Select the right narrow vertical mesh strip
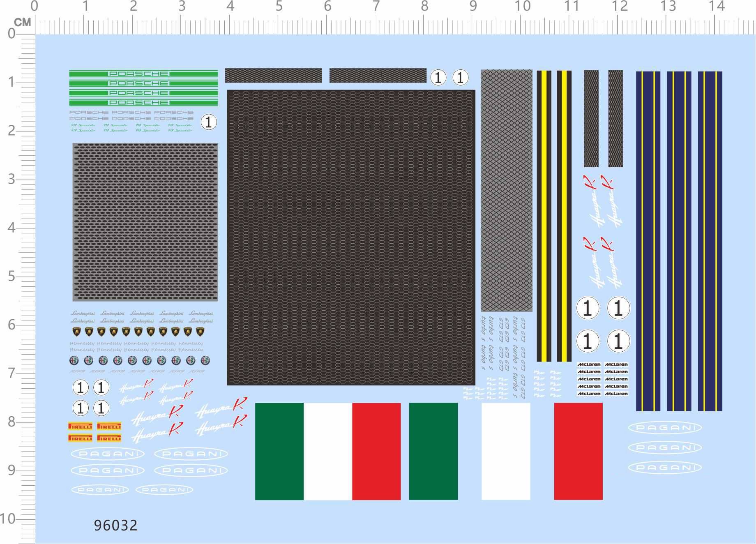 615,119
